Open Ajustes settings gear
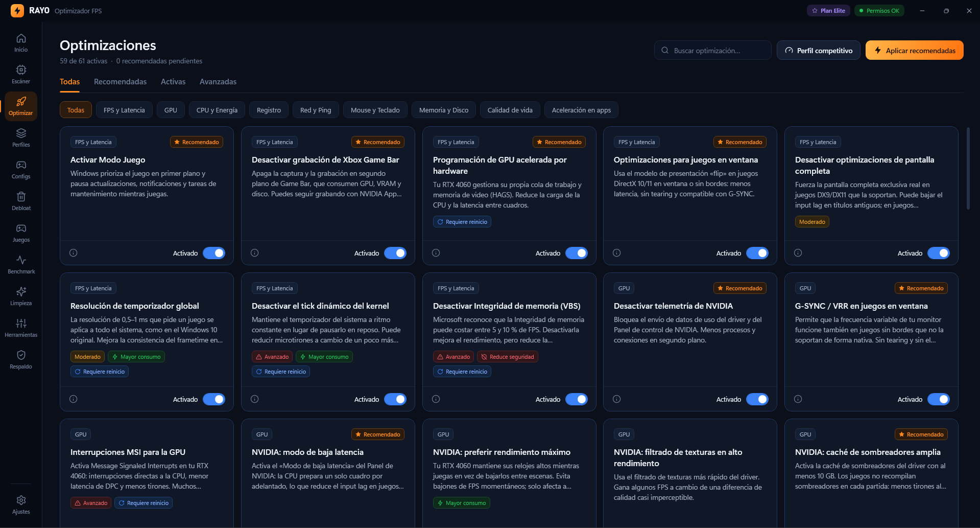This screenshot has width=980, height=528. (21, 505)
